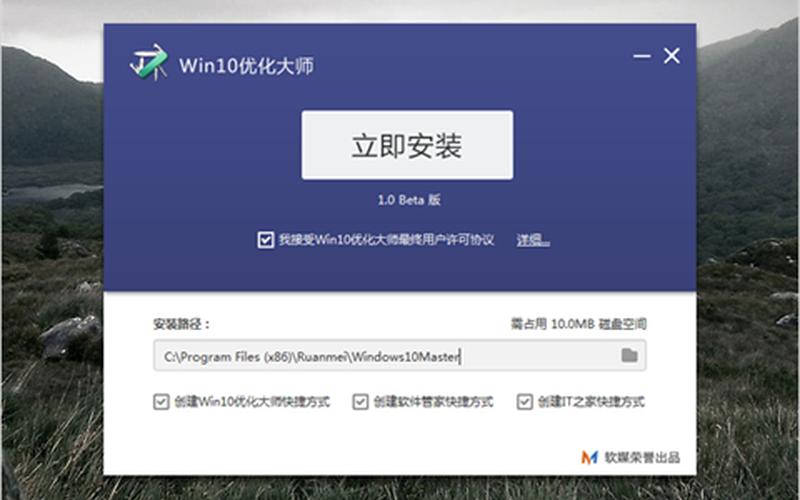Click the 安装路径 label

click(x=182, y=324)
